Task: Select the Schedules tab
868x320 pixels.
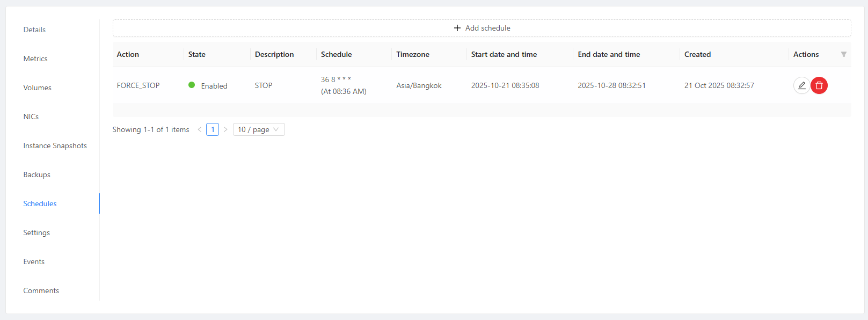Action: click(40, 203)
